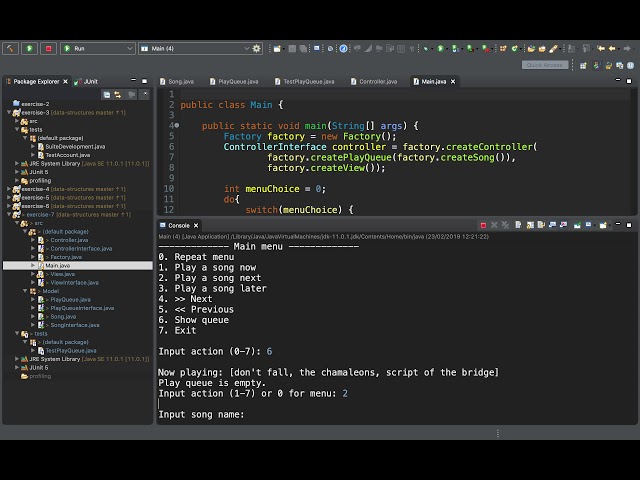Select Factory.java in Package Explorer
640x480 pixels.
click(x=66, y=257)
